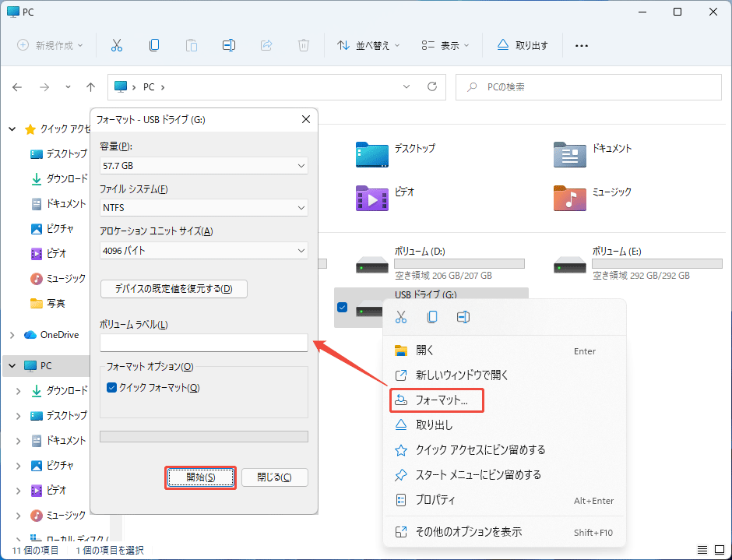Click the Rename icon in the toolbar
The height and width of the screenshot is (560, 732).
229,44
